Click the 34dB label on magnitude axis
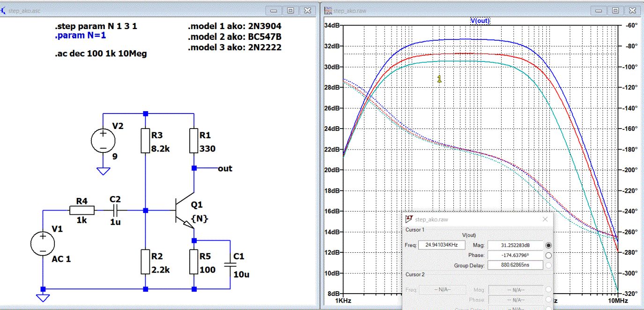 tap(332, 25)
